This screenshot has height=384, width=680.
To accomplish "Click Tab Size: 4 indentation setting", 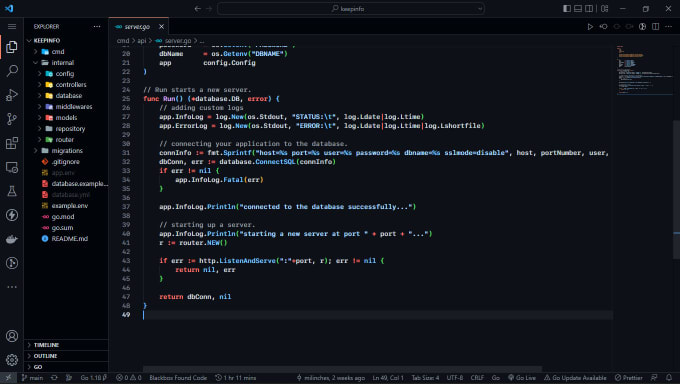I will (425, 378).
